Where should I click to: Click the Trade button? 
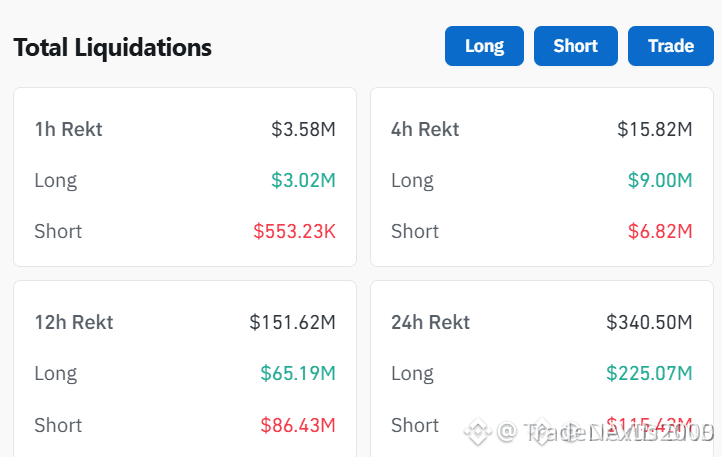(x=671, y=46)
